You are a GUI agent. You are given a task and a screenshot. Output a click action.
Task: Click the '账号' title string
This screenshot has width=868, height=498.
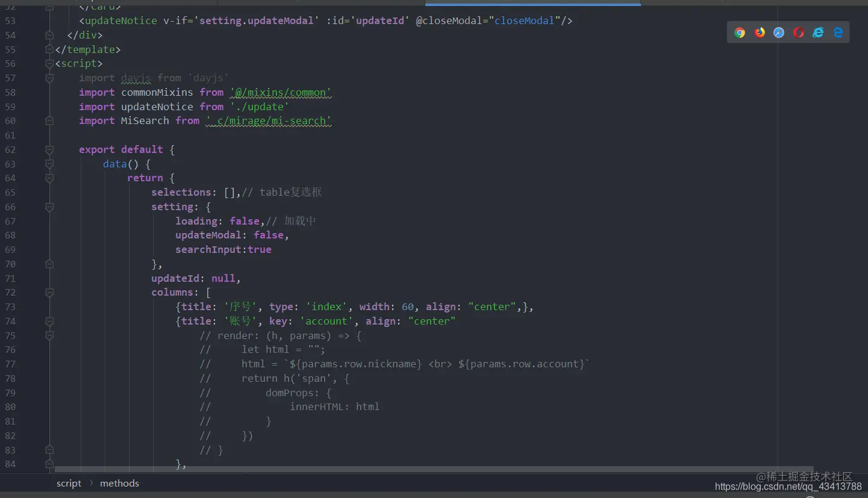(x=240, y=321)
